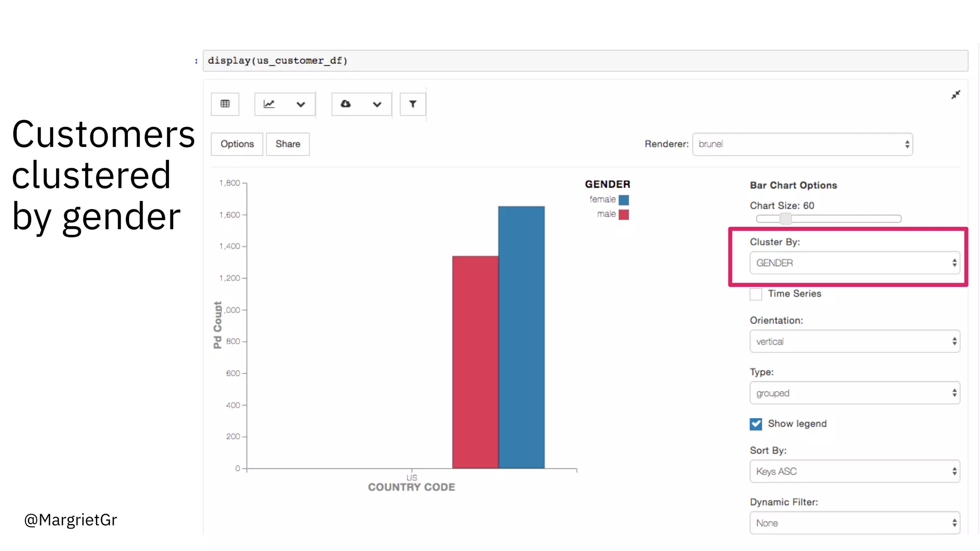Change Orientation from vertical

point(854,341)
